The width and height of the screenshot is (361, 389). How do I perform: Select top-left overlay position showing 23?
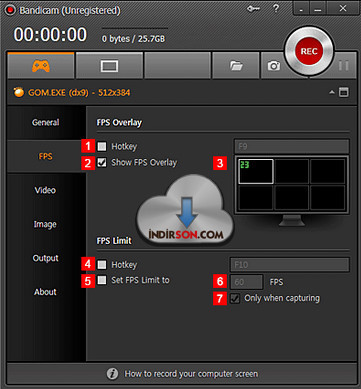[256, 171]
